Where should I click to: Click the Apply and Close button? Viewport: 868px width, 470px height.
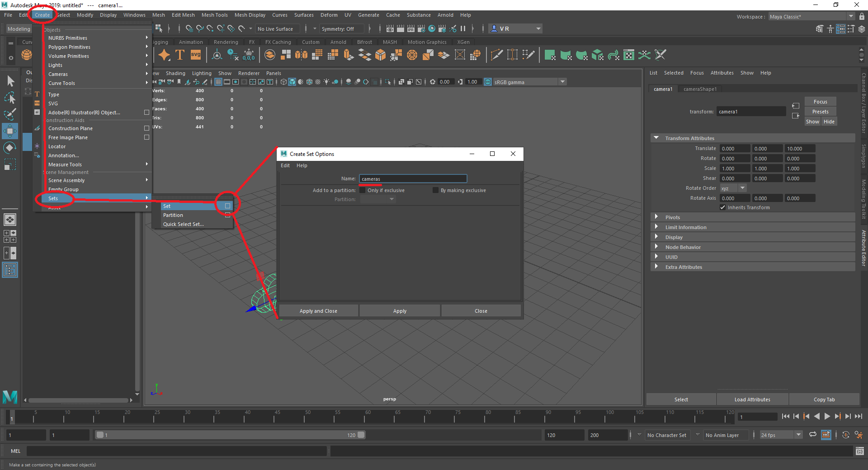click(x=318, y=310)
